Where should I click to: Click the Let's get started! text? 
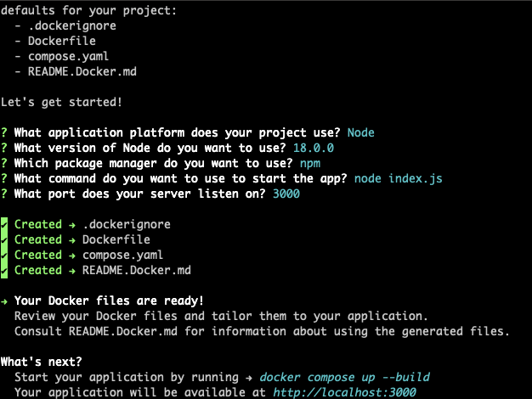coord(61,102)
